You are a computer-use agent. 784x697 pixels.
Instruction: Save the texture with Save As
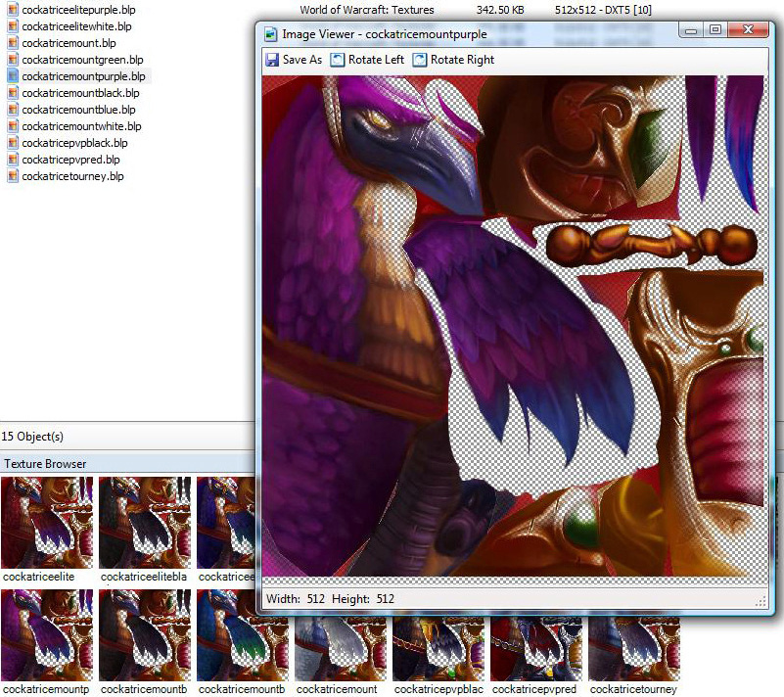(x=294, y=60)
